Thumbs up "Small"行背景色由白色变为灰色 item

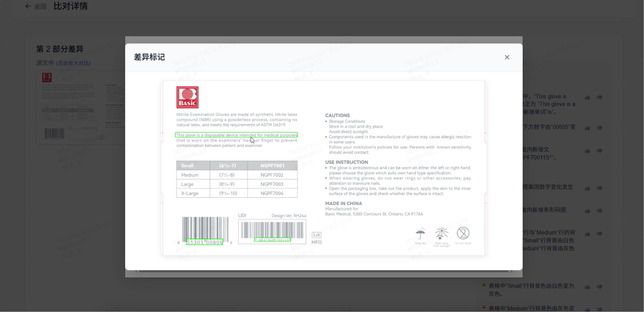pyautogui.click(x=587, y=287)
